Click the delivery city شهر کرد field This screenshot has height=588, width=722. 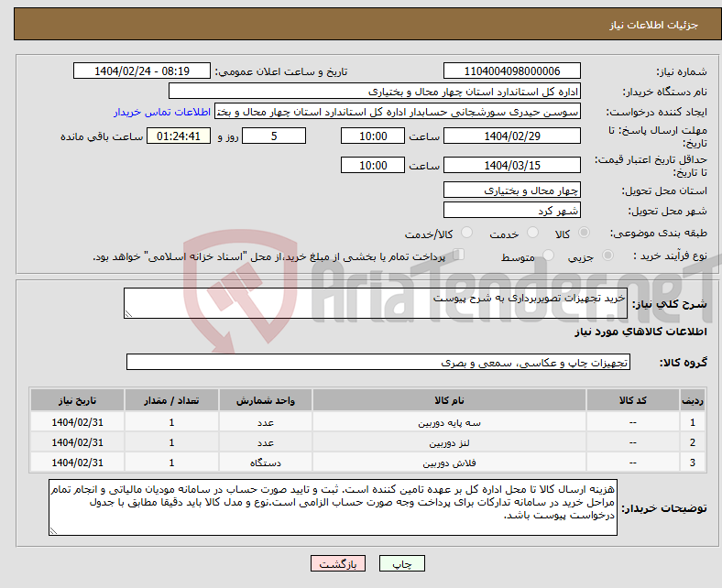point(511,210)
